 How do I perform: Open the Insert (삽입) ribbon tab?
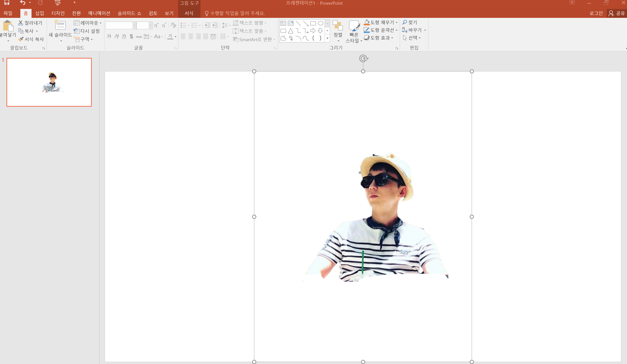click(39, 13)
